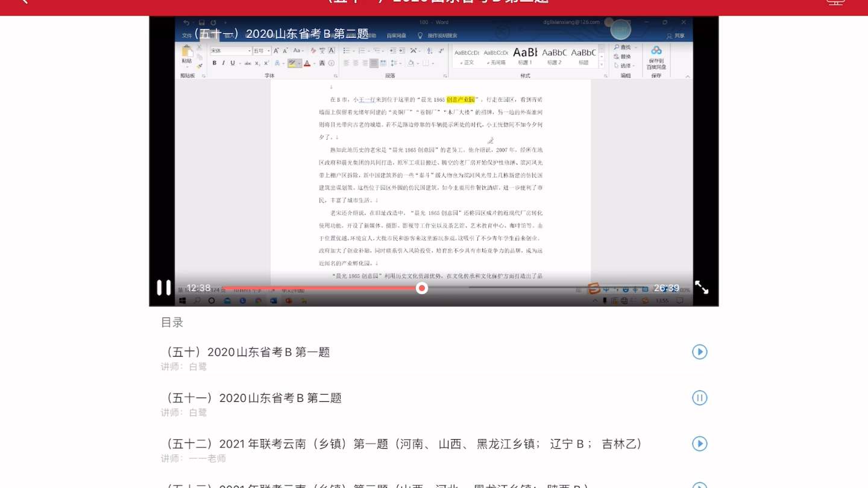Click 讲师：白鹭 under lesson 五十
This screenshot has height=488, width=868.
(x=184, y=366)
